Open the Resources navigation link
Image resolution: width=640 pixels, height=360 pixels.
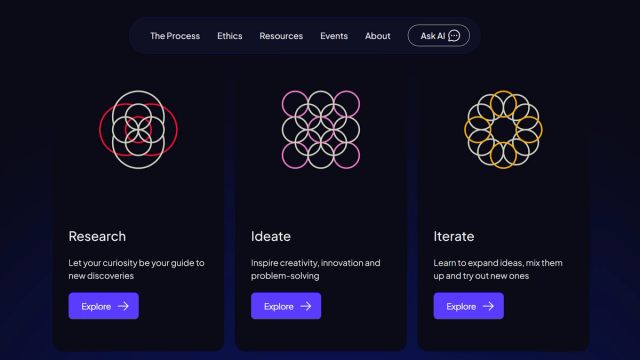click(x=281, y=36)
